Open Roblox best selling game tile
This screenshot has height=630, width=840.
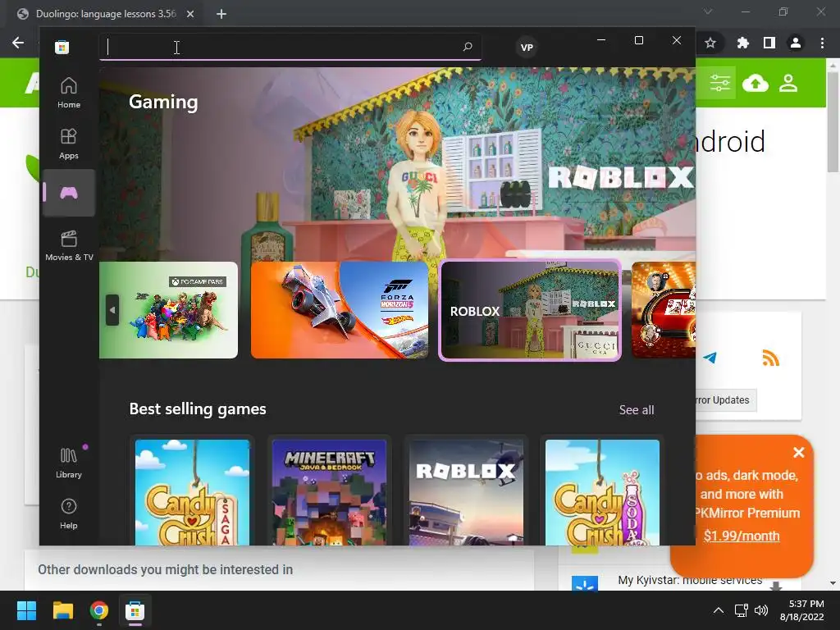click(x=466, y=492)
